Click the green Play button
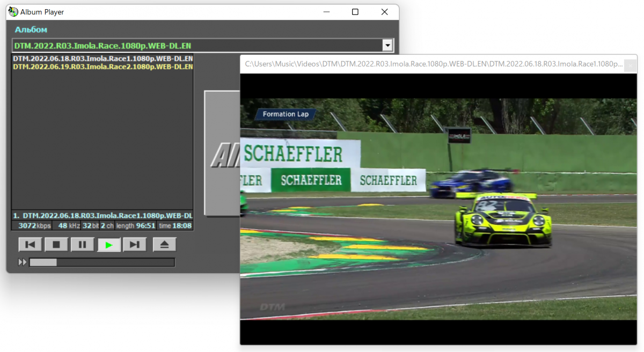The image size is (644, 352). [x=109, y=245]
